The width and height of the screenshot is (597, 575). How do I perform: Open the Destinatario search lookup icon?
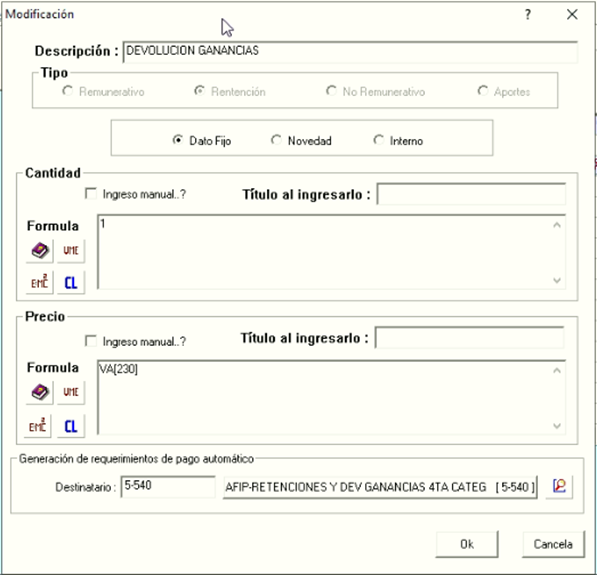coord(559,486)
